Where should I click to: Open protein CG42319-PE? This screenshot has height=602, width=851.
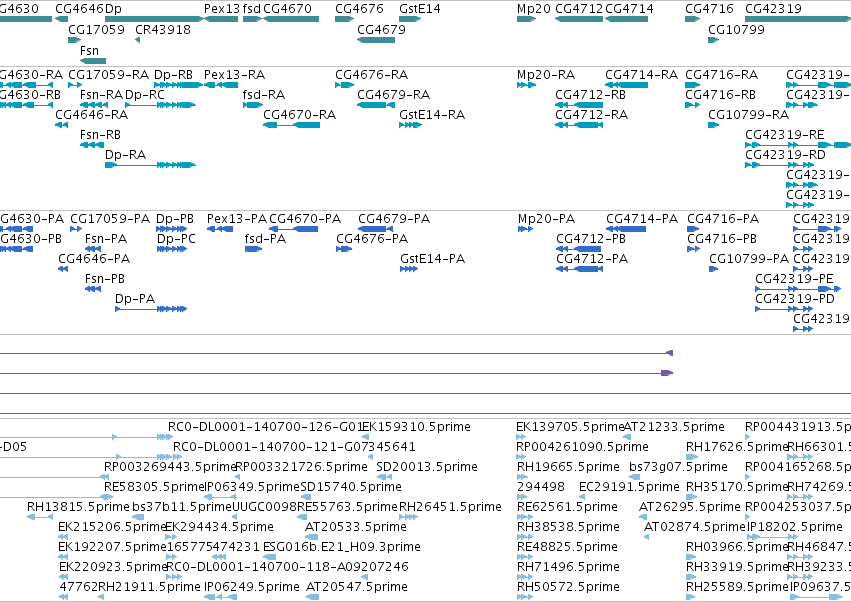[x=795, y=279]
